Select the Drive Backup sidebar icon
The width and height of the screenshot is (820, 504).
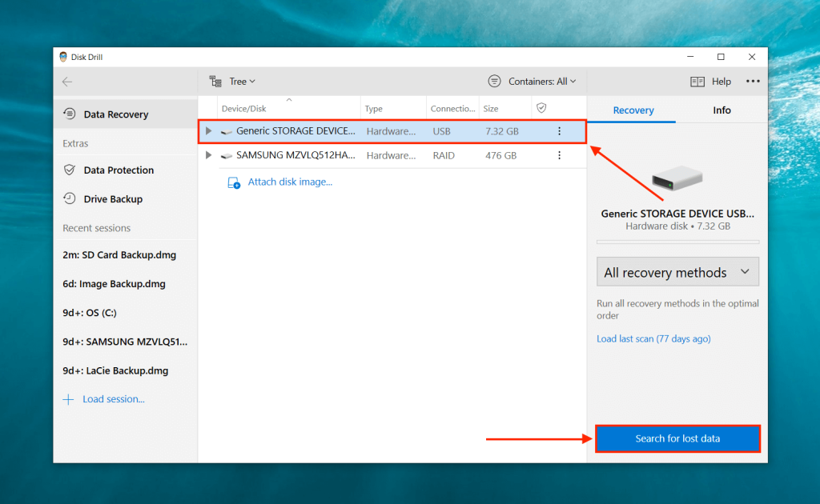[x=70, y=198]
